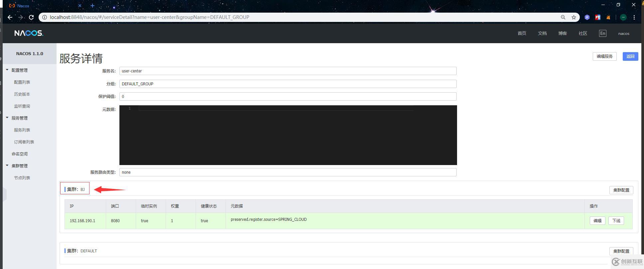Open 订阅者列表 in the sidebar
Screen dimensions: 644x269
pos(24,142)
